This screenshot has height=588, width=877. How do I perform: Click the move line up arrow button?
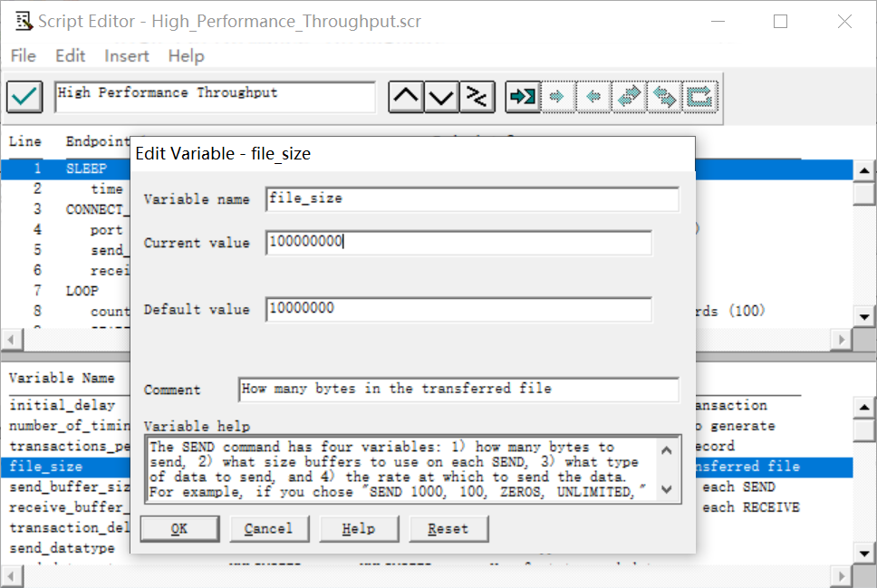tap(406, 97)
